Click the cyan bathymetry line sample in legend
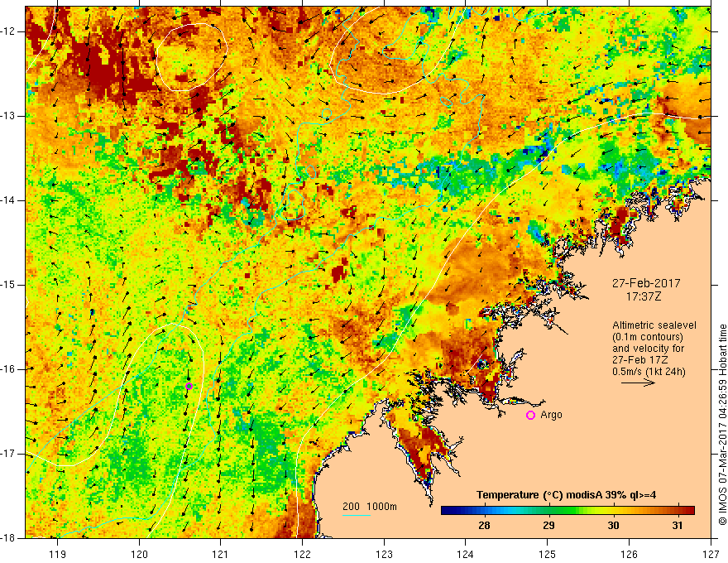 356,515
